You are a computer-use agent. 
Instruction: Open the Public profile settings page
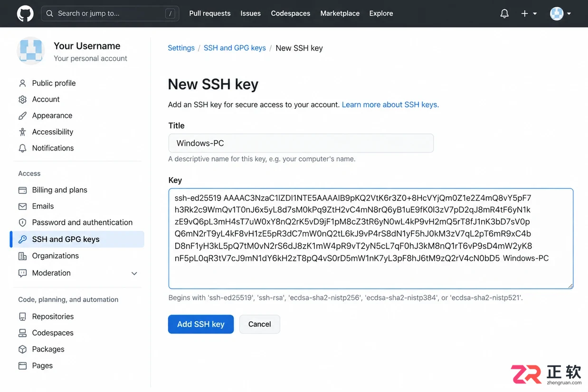tap(54, 83)
